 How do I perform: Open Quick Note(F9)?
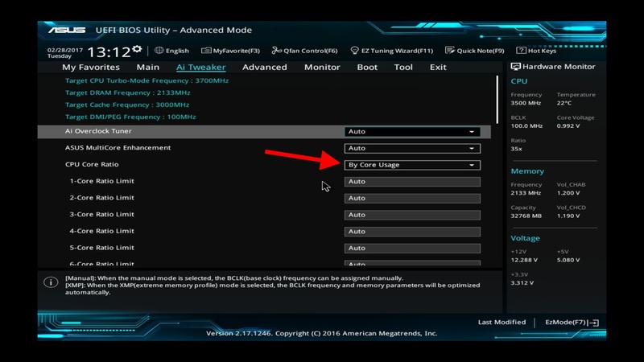(474, 51)
